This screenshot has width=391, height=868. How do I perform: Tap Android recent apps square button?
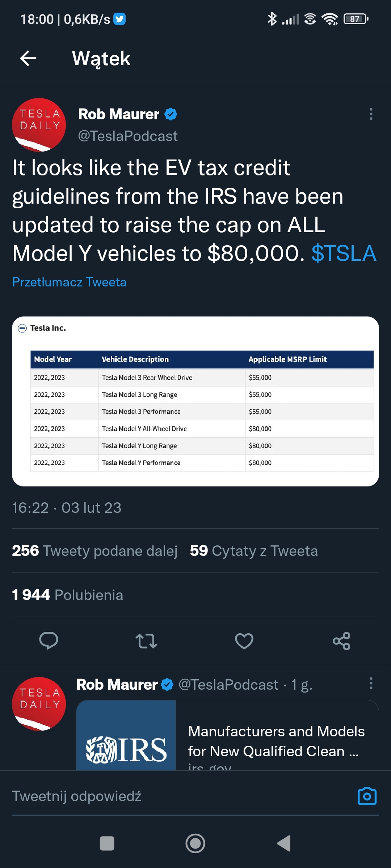point(107,843)
